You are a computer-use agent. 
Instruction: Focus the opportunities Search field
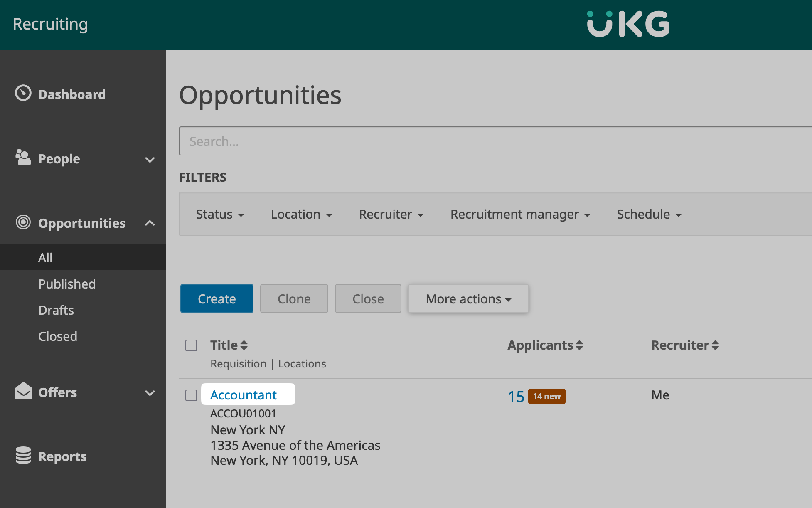click(x=495, y=141)
